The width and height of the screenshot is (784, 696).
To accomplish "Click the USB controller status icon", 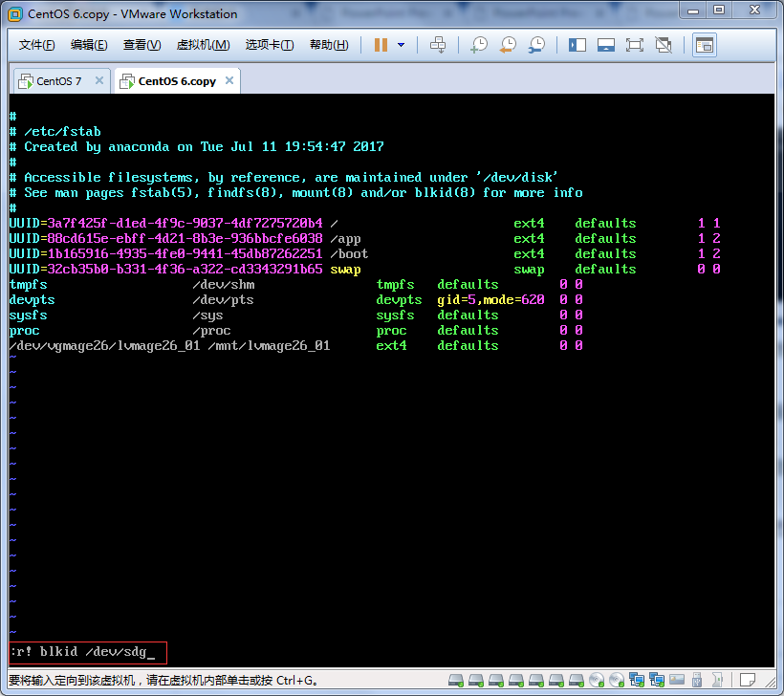I will (697, 680).
